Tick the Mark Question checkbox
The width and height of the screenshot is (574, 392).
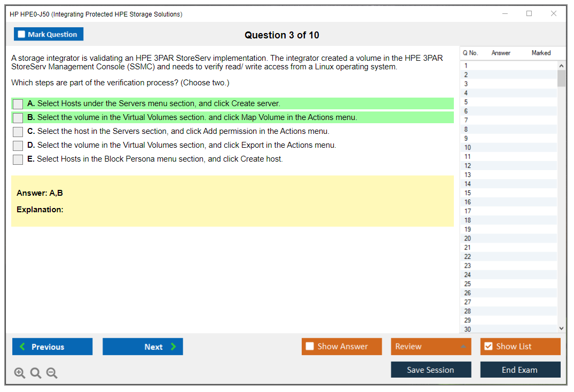tap(22, 35)
